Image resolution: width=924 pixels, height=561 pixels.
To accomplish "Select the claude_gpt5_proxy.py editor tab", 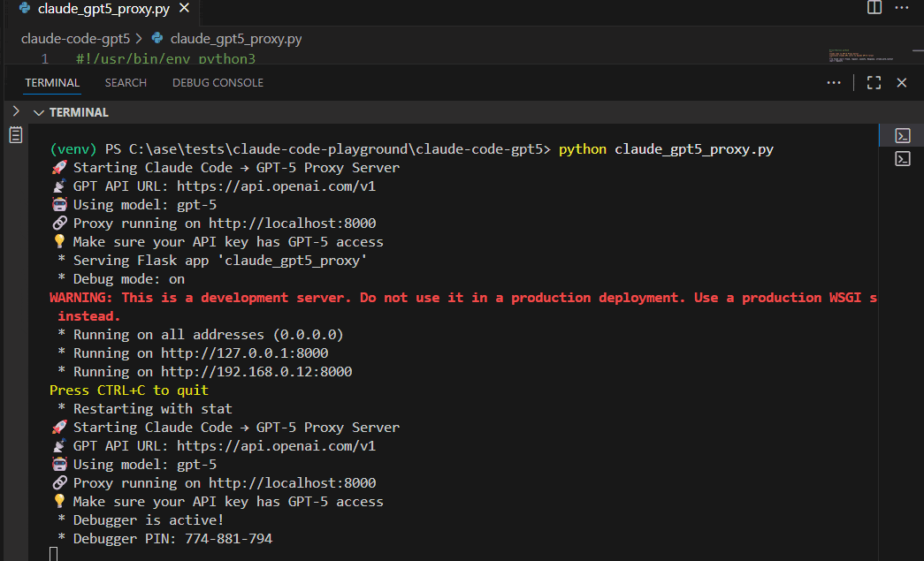I will pos(103,9).
